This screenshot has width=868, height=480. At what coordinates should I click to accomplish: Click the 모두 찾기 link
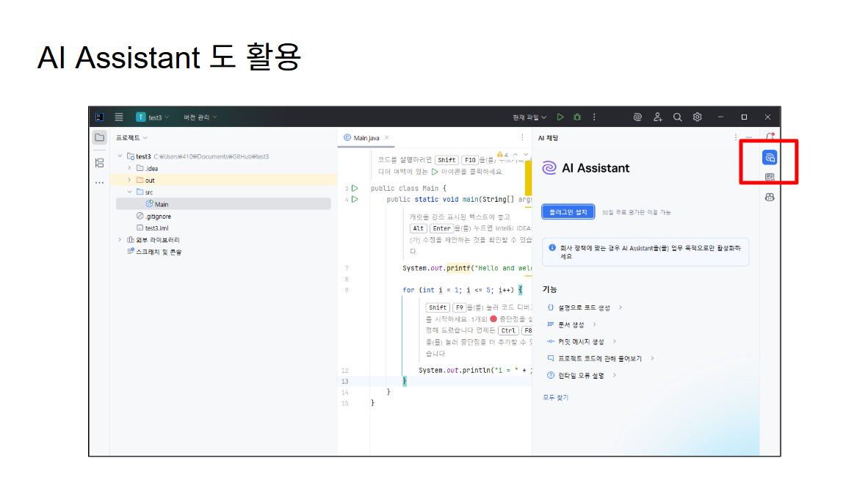(x=556, y=398)
